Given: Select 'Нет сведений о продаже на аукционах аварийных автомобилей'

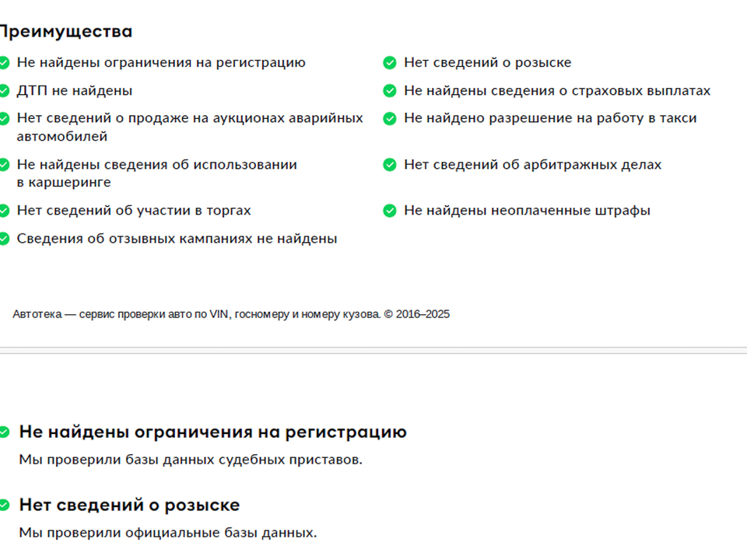Looking at the screenshot, I should [x=190, y=127].
